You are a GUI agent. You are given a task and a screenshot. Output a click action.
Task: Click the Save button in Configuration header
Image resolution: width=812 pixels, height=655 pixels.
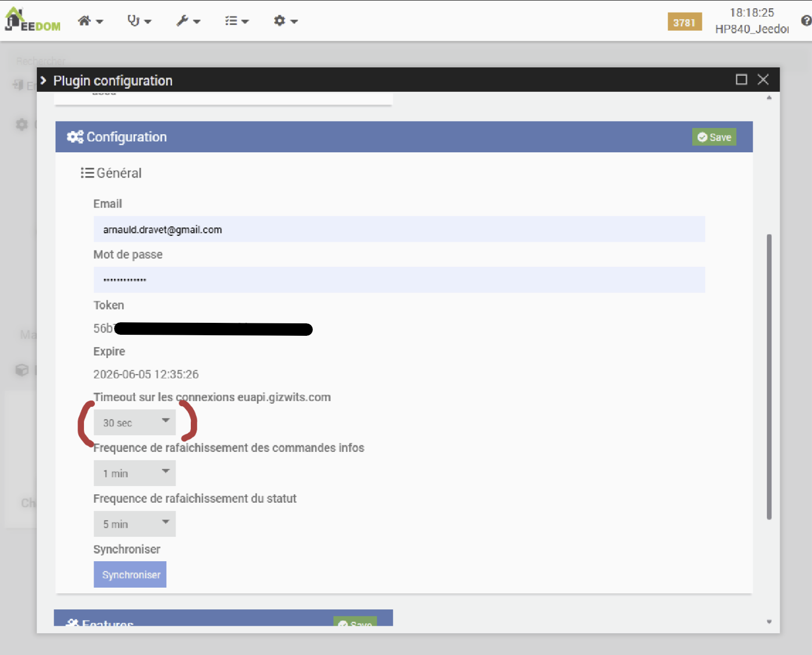point(714,137)
